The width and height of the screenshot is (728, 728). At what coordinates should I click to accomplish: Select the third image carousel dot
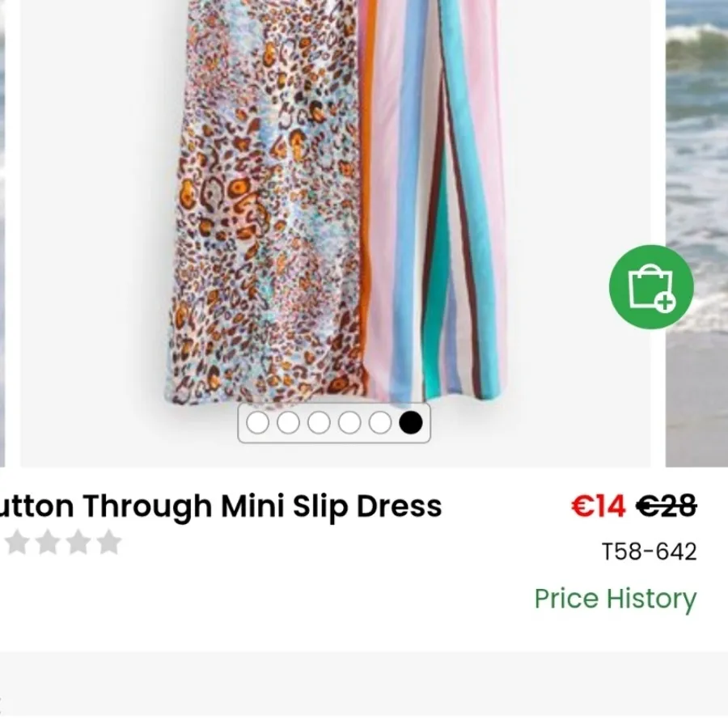pyautogui.click(x=319, y=422)
